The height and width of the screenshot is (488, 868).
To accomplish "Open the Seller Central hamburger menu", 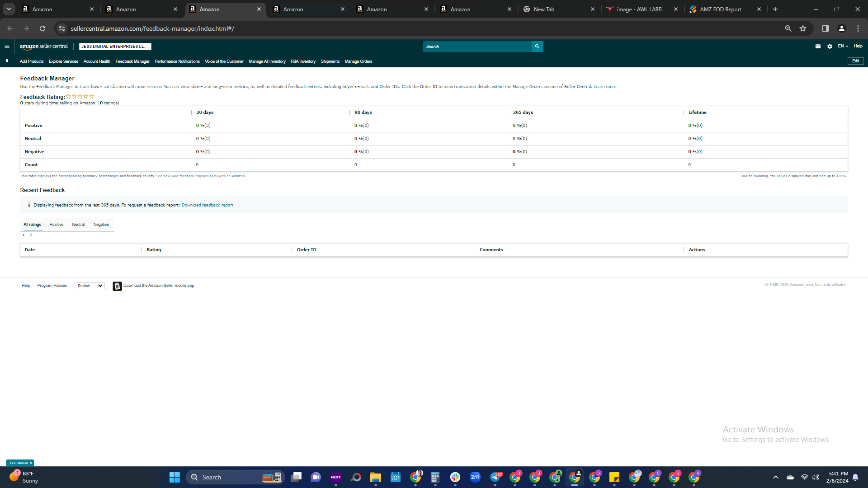I will click(7, 46).
